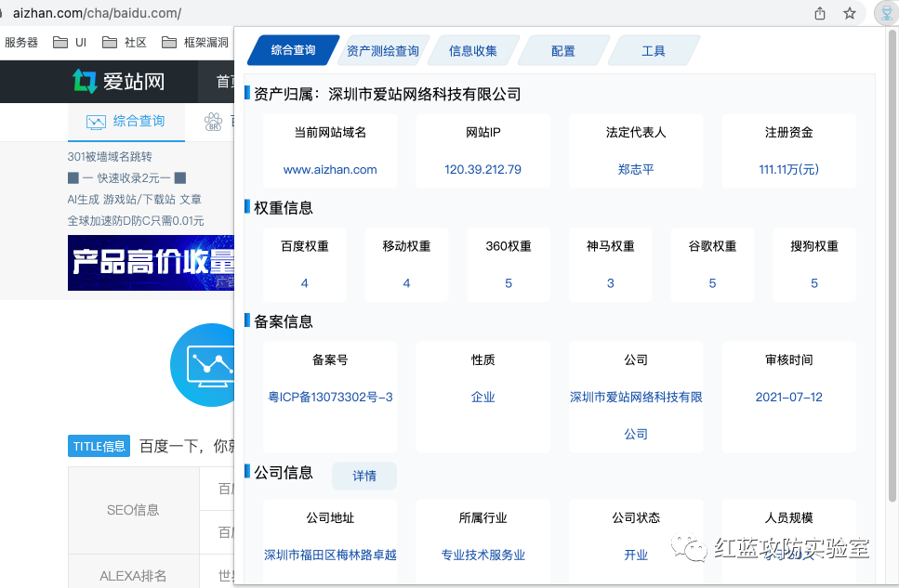Select the 综合查询 tab in popup
This screenshot has width=899, height=588.
(293, 50)
